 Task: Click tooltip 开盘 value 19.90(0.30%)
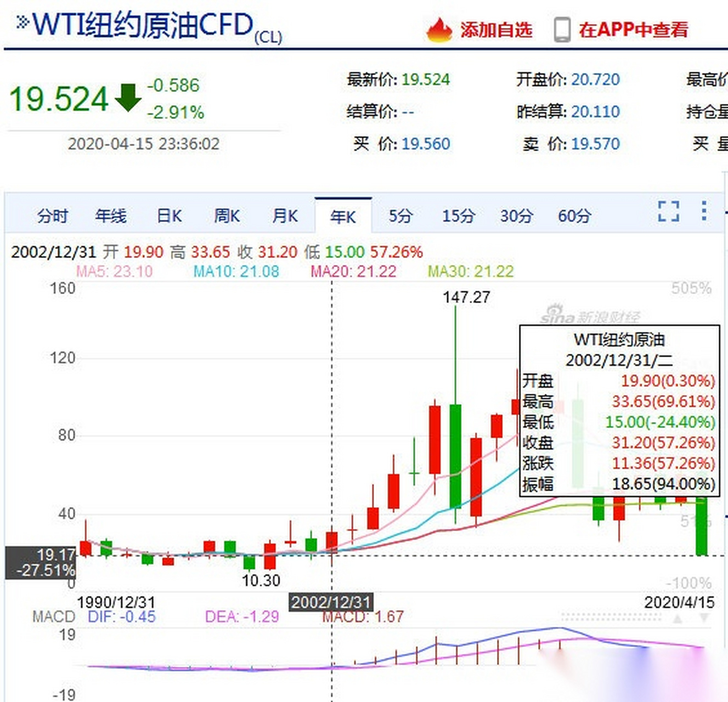[668, 381]
